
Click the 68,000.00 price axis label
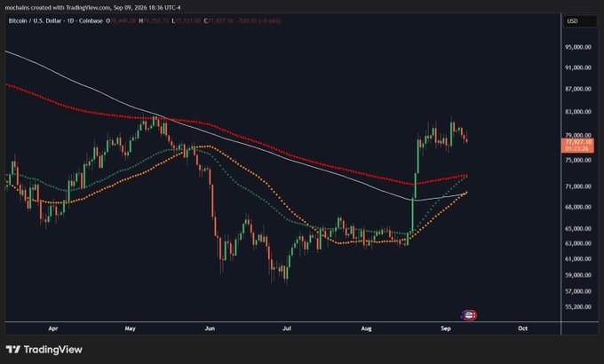click(578, 207)
